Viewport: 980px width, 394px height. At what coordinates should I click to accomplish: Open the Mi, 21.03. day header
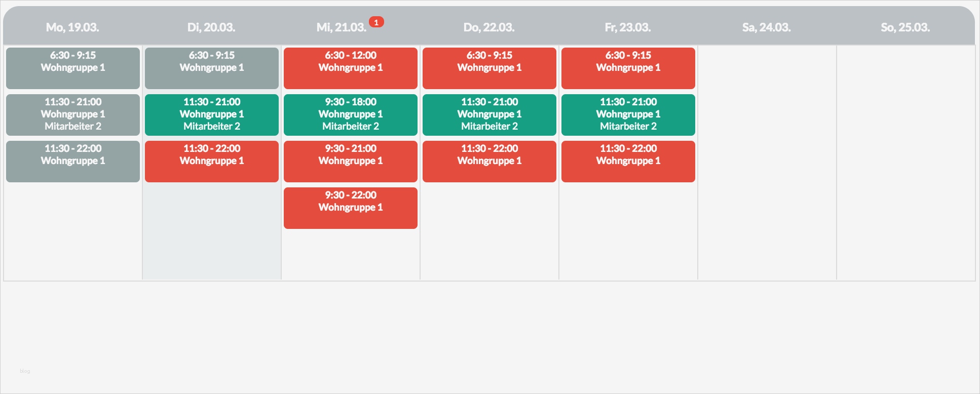[x=341, y=28]
